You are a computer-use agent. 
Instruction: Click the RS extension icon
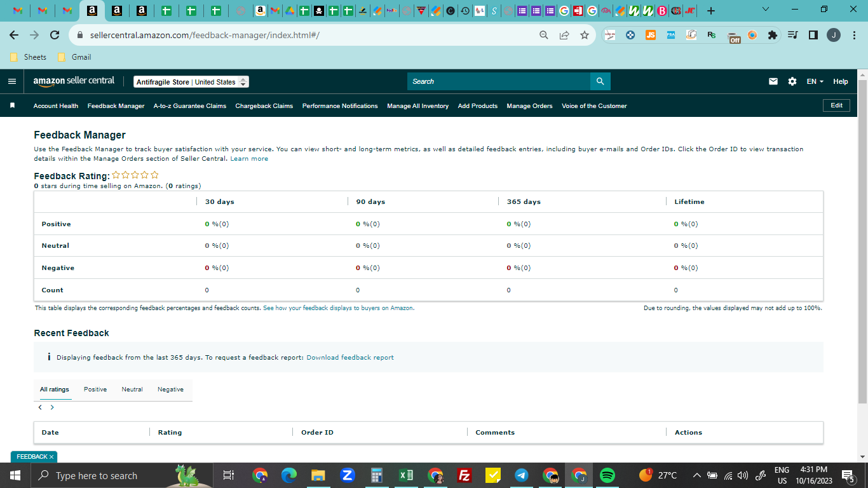712,35
